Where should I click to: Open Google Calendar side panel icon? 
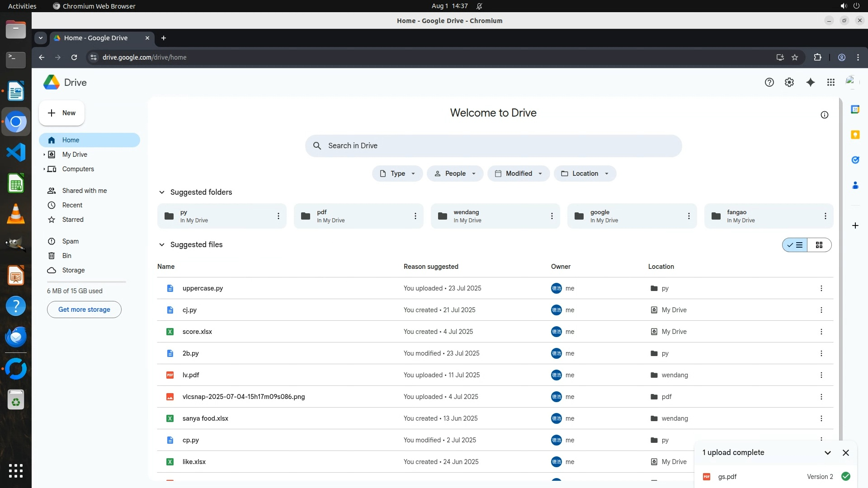point(855,109)
